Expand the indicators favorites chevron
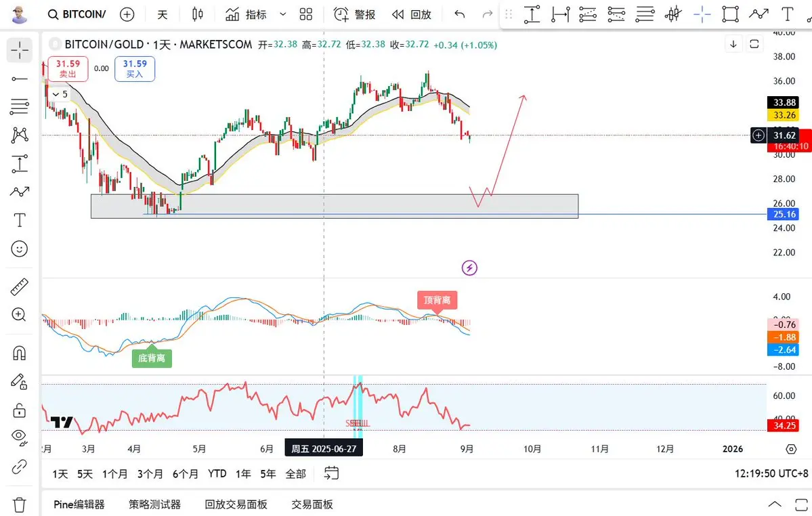 [283, 14]
